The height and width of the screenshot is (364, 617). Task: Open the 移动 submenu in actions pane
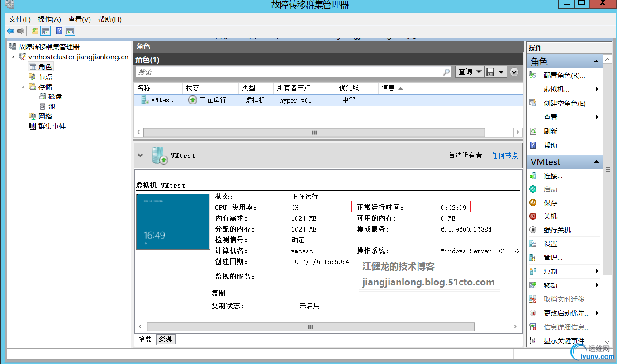[x=551, y=286]
